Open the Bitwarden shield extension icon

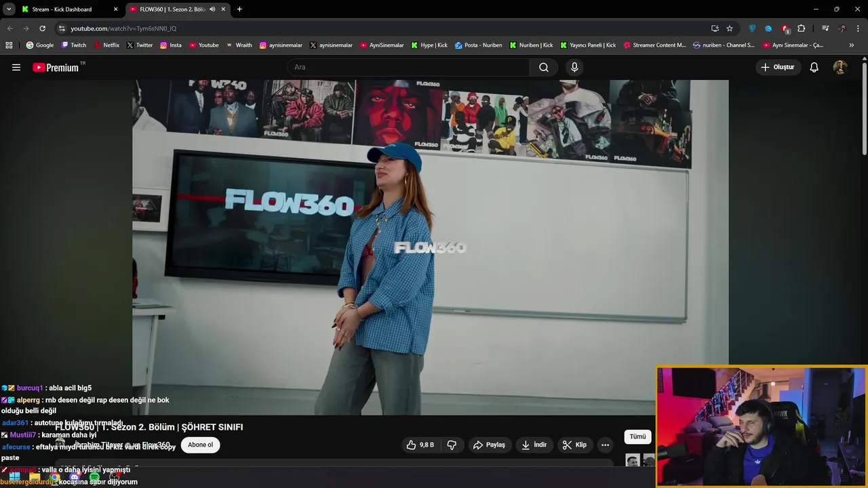click(x=752, y=28)
